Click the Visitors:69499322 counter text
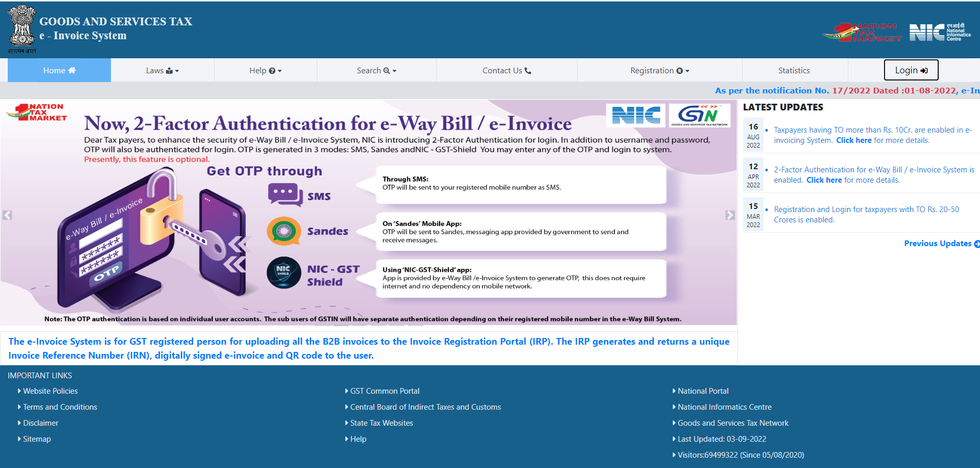 [x=741, y=455]
